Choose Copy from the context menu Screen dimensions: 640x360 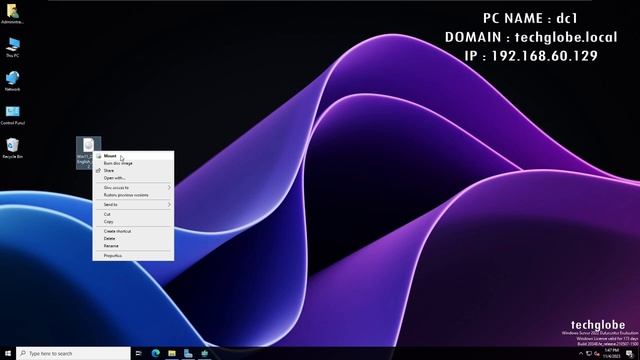(x=133, y=221)
